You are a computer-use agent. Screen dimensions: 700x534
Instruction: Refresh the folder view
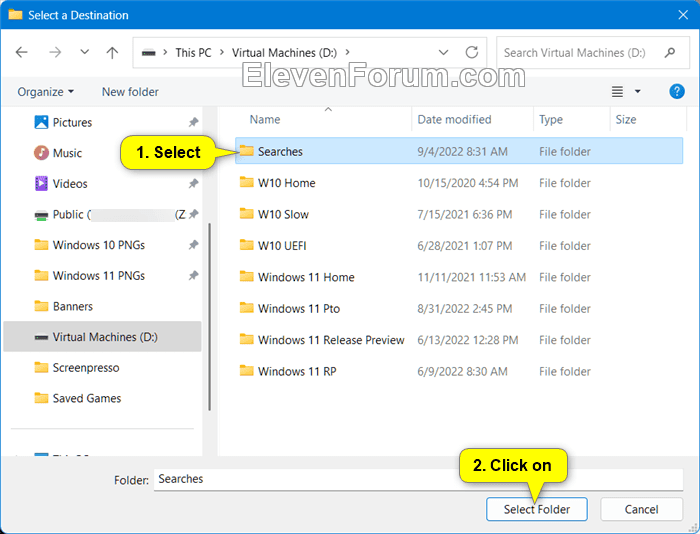point(472,52)
